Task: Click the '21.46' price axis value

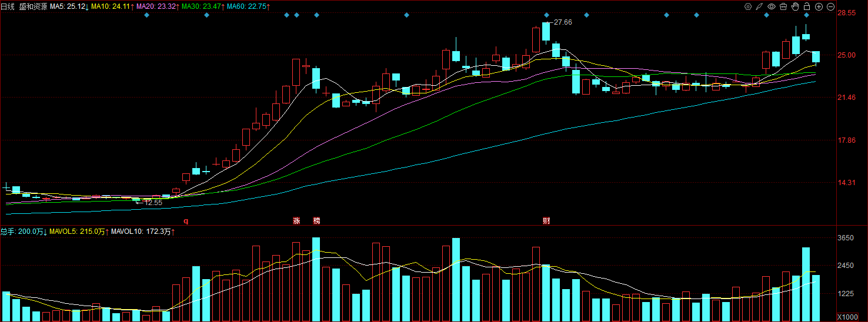Action: pos(846,98)
